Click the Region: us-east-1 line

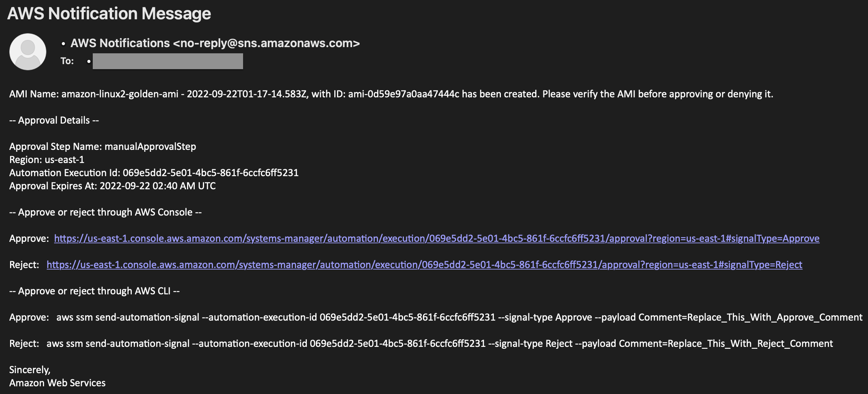[47, 160]
